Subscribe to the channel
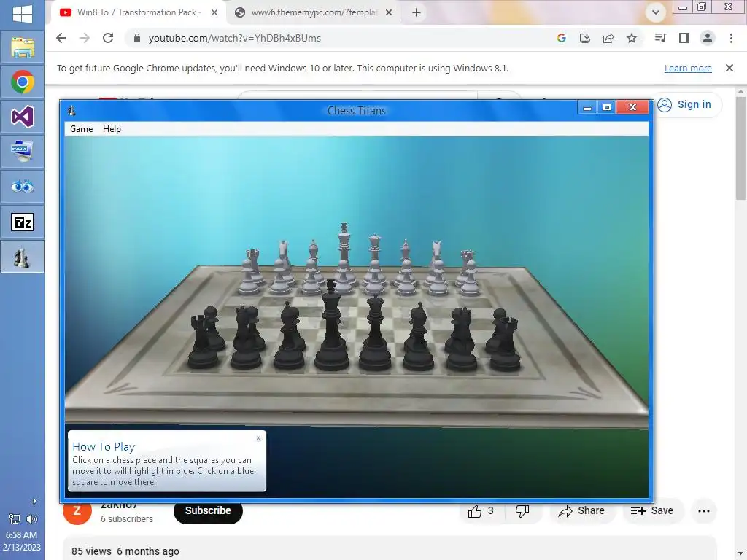 (208, 511)
